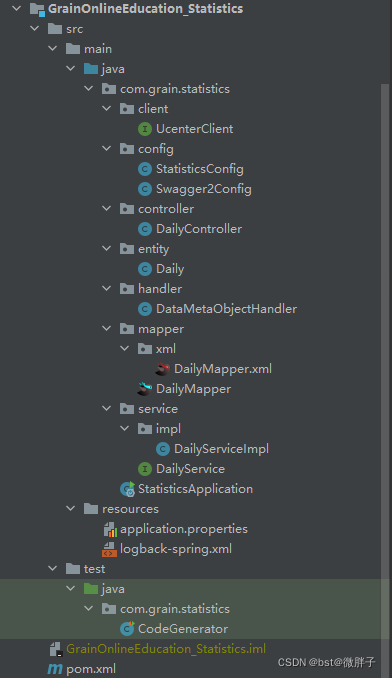Image resolution: width=392 pixels, height=678 pixels.
Task: Open logback-spring.xml file
Action: [176, 549]
